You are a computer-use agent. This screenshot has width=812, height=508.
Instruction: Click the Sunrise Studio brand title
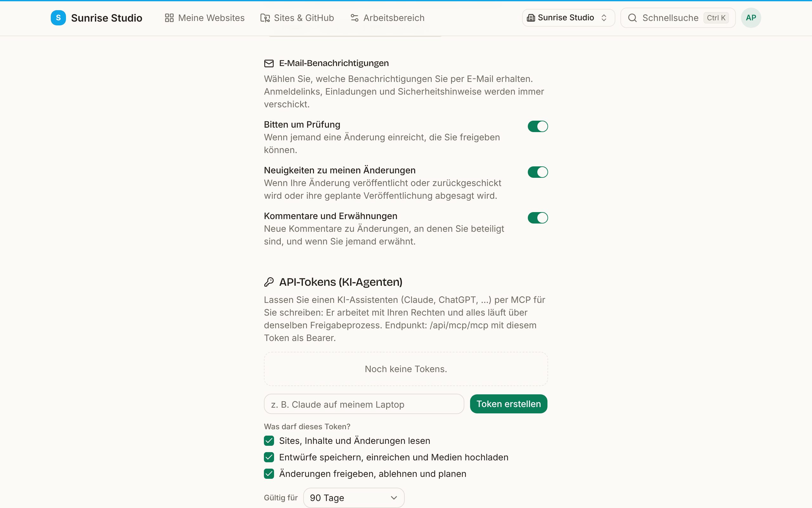click(x=107, y=18)
